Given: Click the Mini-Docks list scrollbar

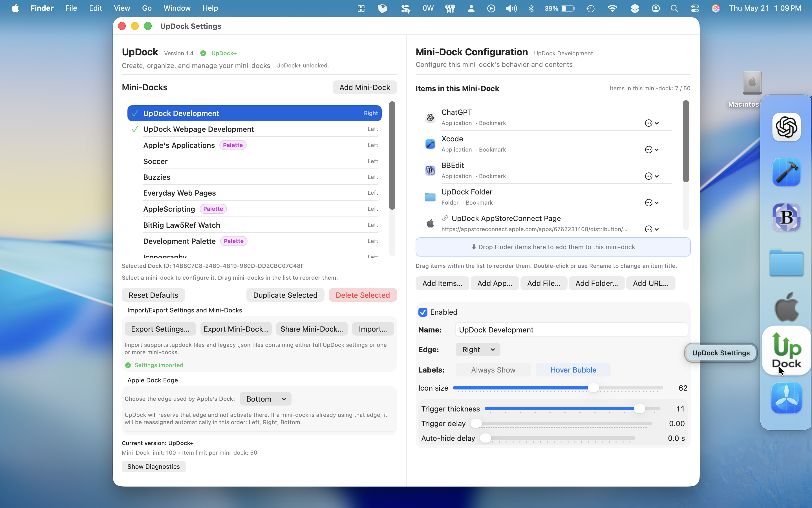Looking at the screenshot, I should 392,155.
